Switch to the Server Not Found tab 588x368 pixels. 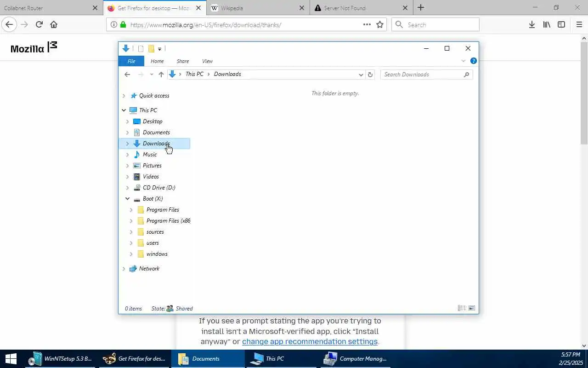click(362, 8)
